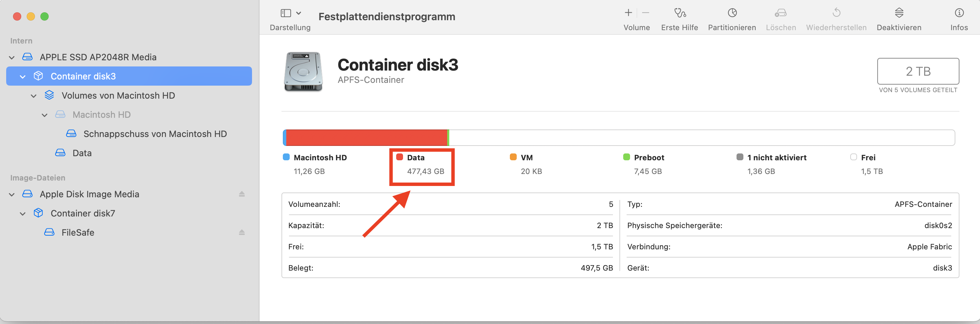Click the green Preboot legend swatch
Viewport: 980px width, 324px height.
[626, 157]
